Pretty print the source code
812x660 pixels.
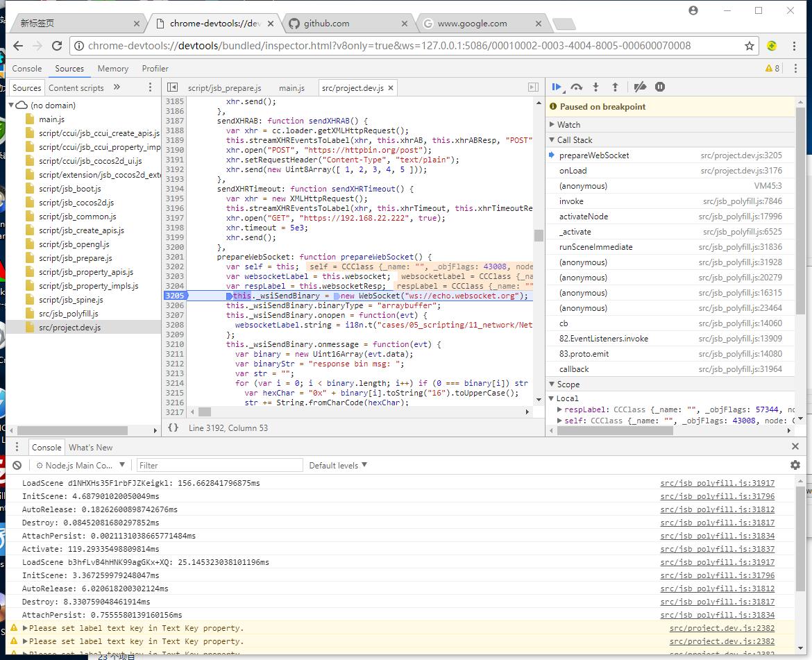(174, 428)
